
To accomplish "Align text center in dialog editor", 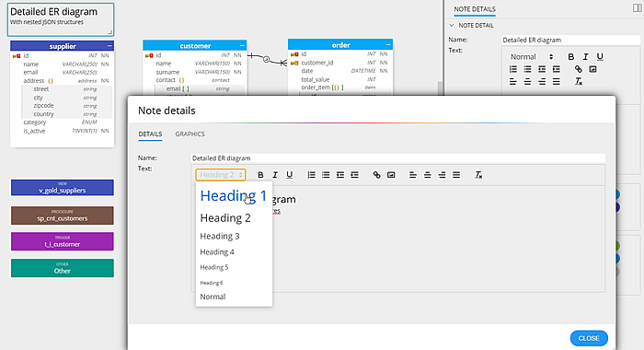I will 428,175.
